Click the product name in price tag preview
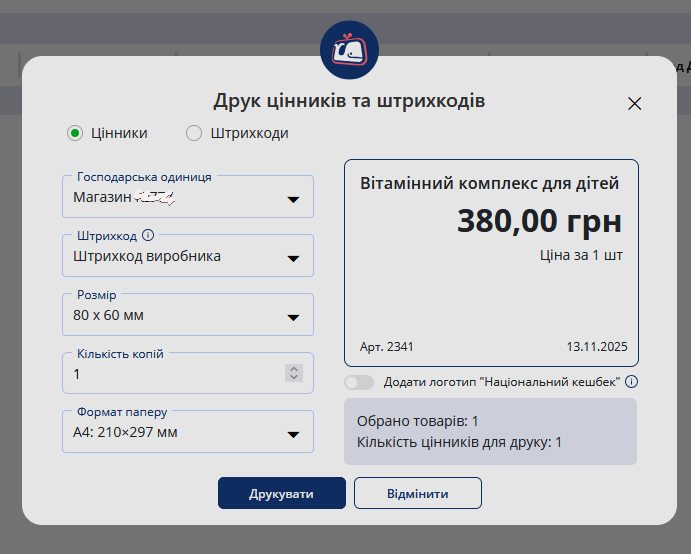Viewport: 691px width, 554px height. (489, 184)
